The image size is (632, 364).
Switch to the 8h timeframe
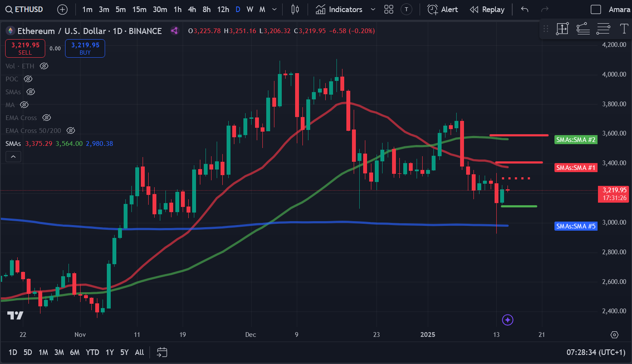207,9
